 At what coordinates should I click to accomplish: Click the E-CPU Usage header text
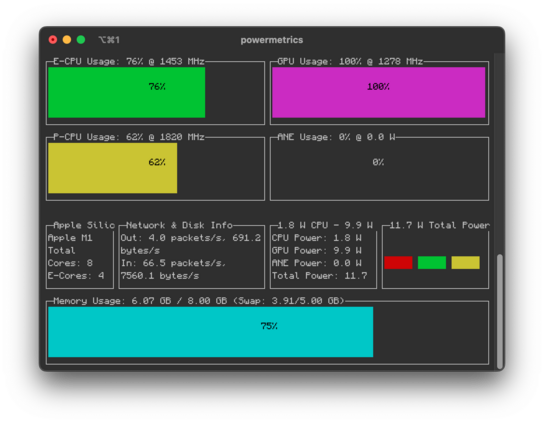[x=129, y=61]
